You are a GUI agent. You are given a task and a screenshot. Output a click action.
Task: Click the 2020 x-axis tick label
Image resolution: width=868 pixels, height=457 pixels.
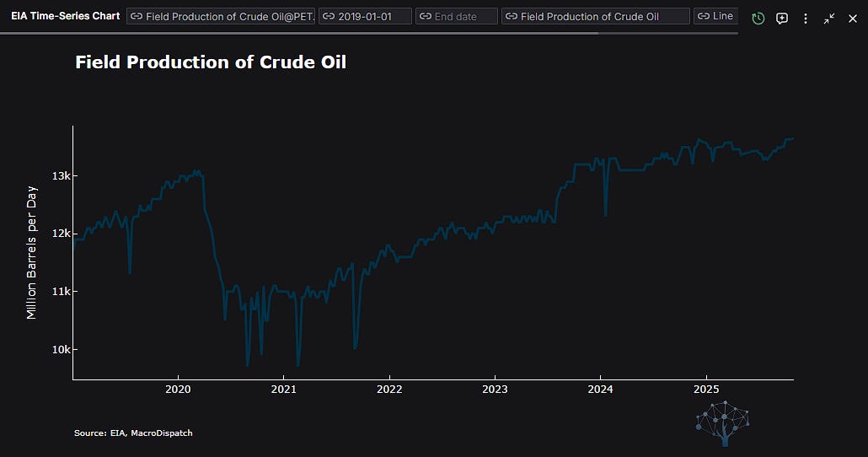[178, 390]
